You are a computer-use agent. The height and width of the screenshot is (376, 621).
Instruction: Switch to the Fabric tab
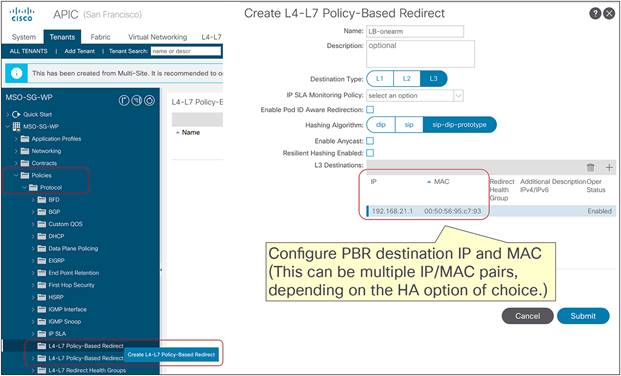[x=101, y=37]
